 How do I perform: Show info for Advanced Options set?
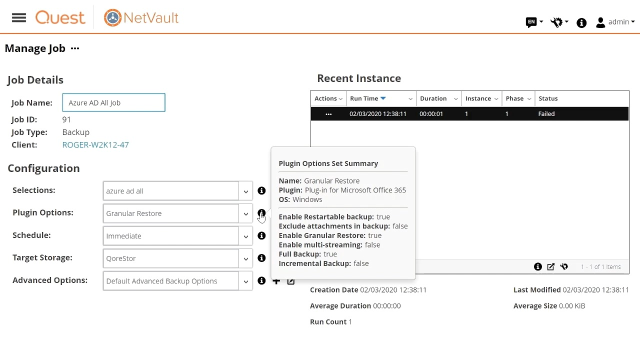(x=262, y=280)
